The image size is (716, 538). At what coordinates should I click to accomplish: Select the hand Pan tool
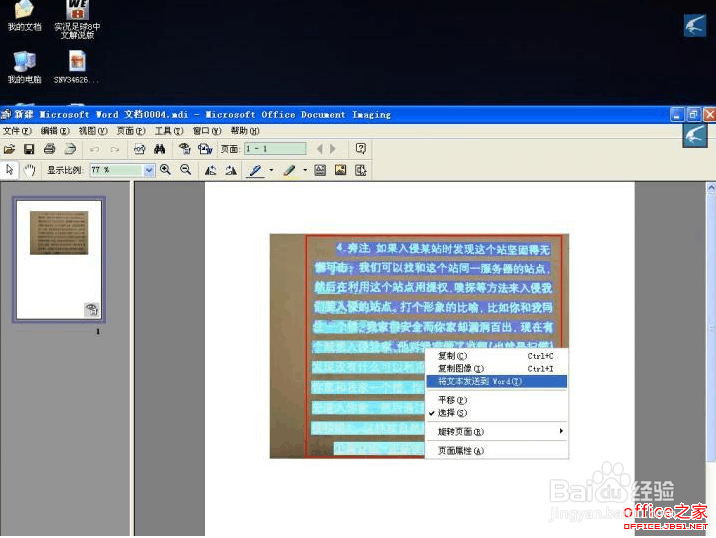pyautogui.click(x=30, y=170)
